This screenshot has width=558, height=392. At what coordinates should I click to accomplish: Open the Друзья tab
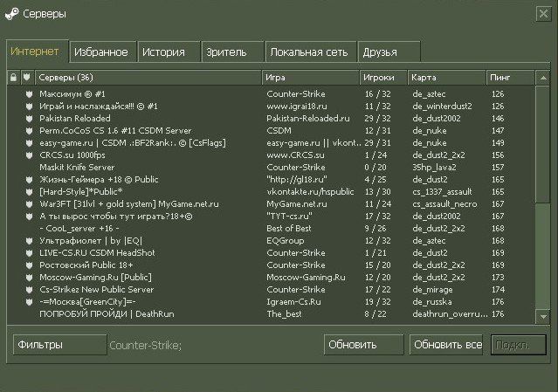click(389, 52)
